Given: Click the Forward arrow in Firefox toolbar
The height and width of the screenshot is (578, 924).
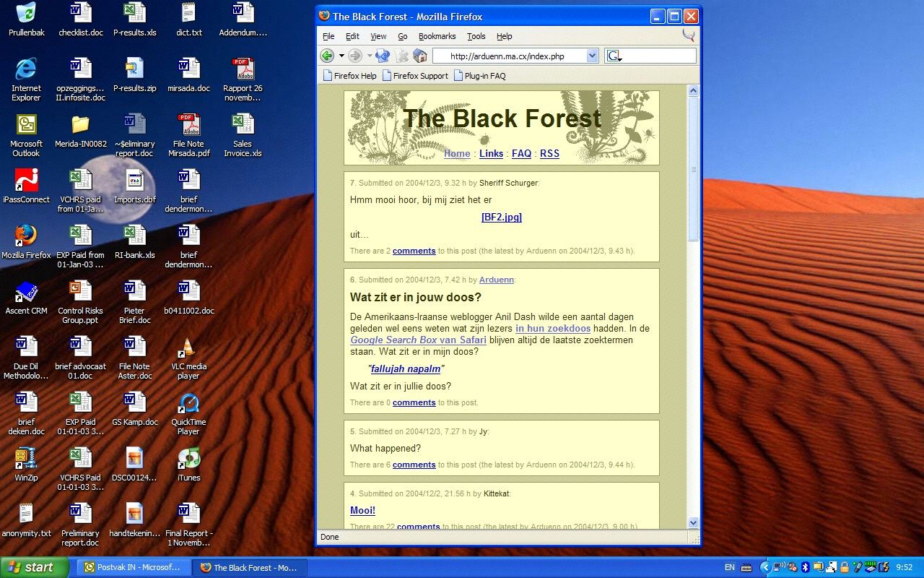Looking at the screenshot, I should tap(355, 56).
